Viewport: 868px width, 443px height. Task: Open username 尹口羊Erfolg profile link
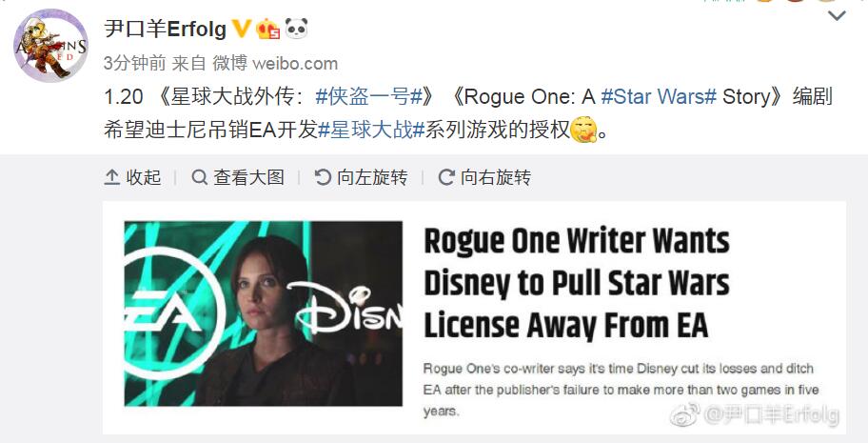(x=165, y=29)
